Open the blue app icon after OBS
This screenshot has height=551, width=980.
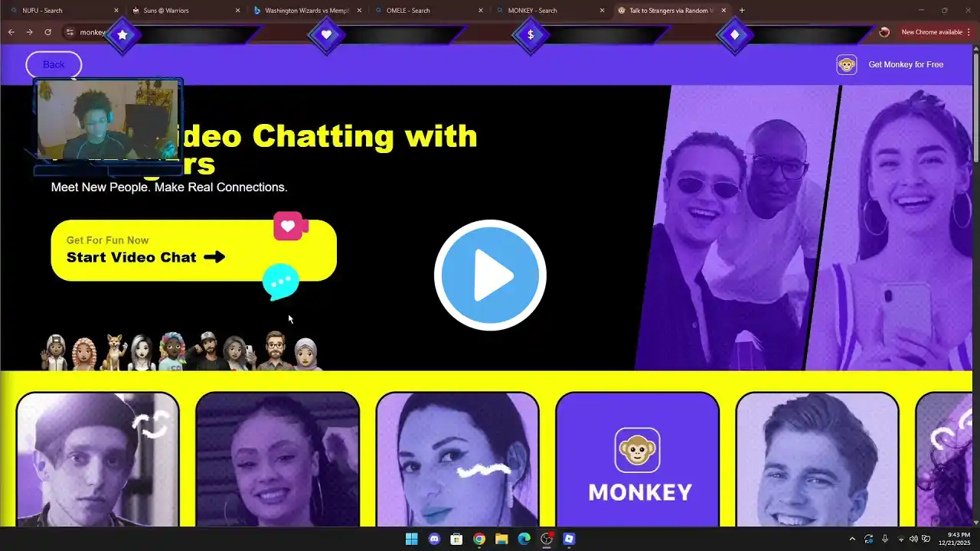[569, 539]
